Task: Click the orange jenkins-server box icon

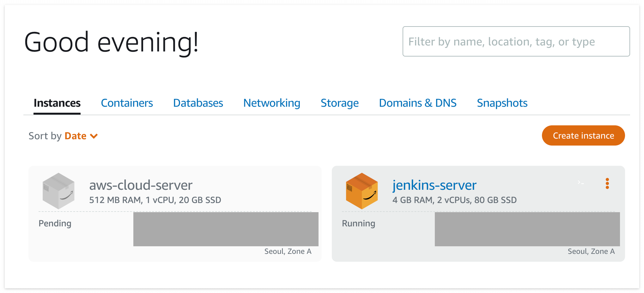Action: [362, 191]
